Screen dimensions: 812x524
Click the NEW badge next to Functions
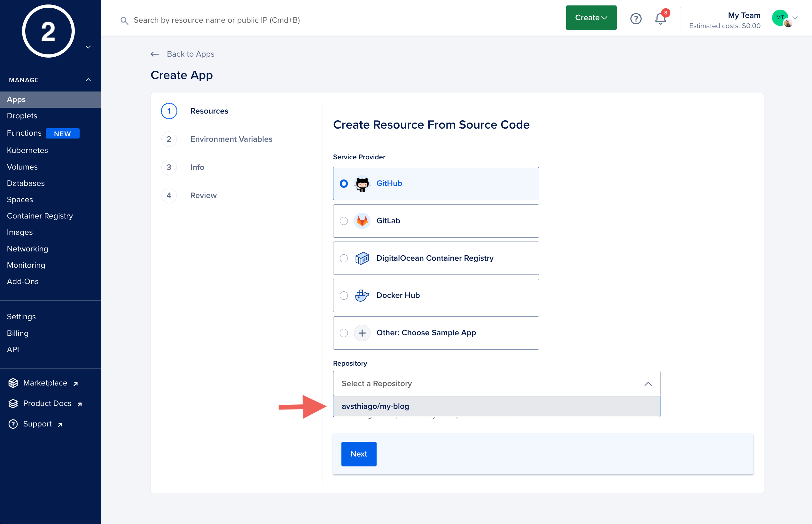(x=63, y=133)
